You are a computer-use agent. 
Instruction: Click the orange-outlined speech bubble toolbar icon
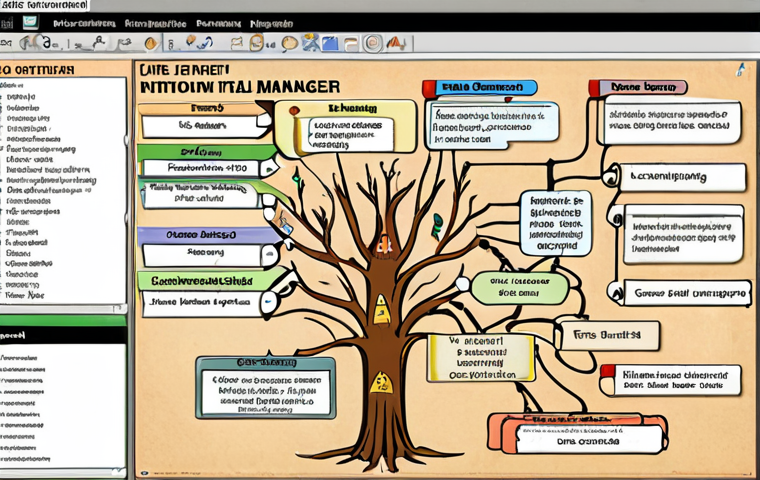[256, 43]
